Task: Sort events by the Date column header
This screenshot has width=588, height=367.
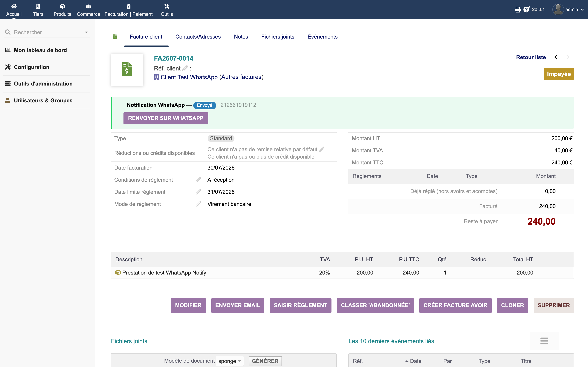Action: (415, 361)
